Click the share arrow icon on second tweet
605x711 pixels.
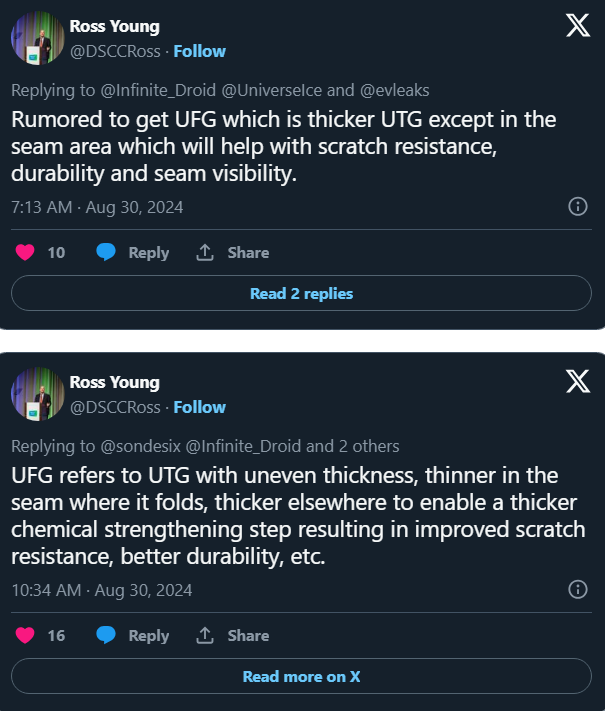(x=205, y=635)
